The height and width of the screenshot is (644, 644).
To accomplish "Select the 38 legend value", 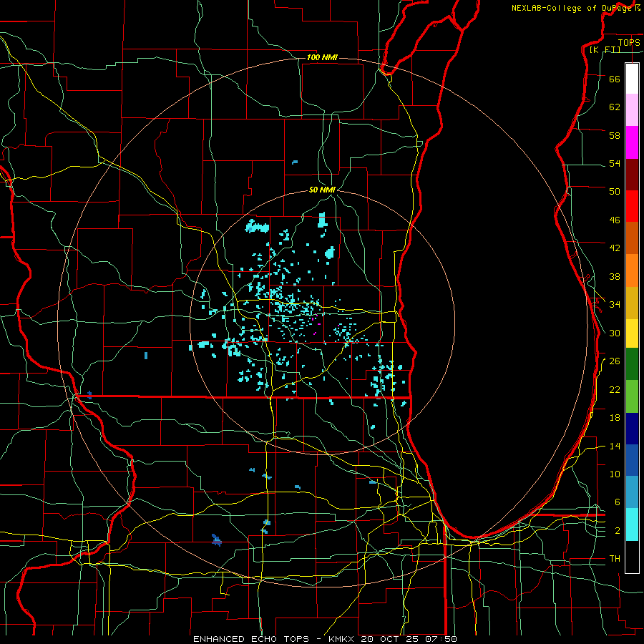I will pyautogui.click(x=615, y=276).
